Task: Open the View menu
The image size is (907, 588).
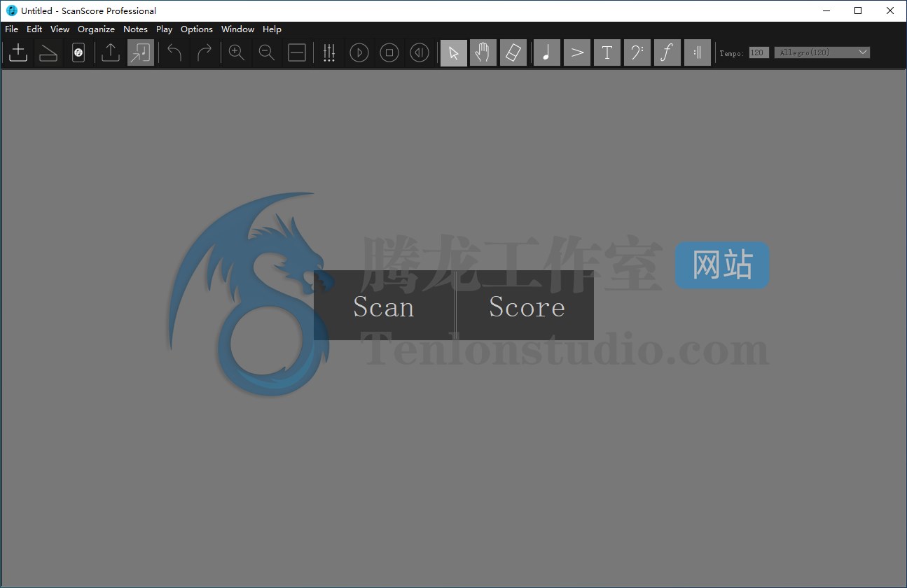Action: 60,29
